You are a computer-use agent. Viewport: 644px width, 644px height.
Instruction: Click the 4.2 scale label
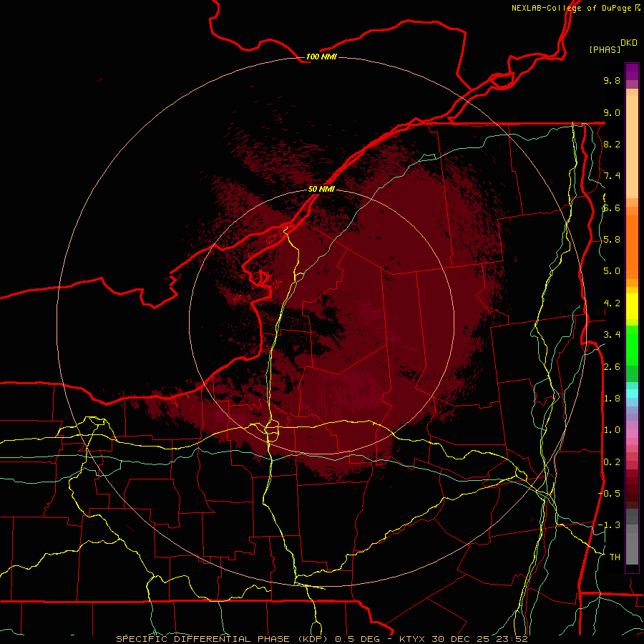click(x=612, y=303)
